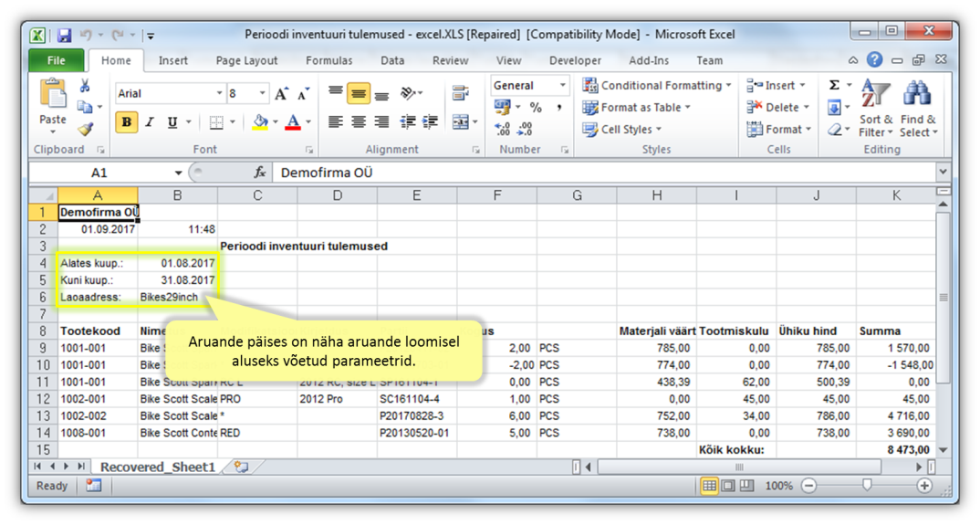
Task: Click Decrease Decimal icon
Action: pyautogui.click(x=525, y=129)
